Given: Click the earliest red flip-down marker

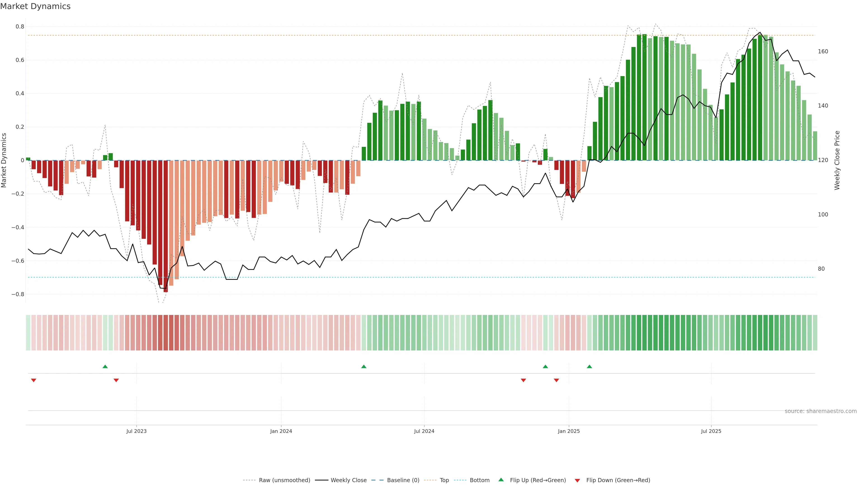Looking at the screenshot, I should (33, 380).
